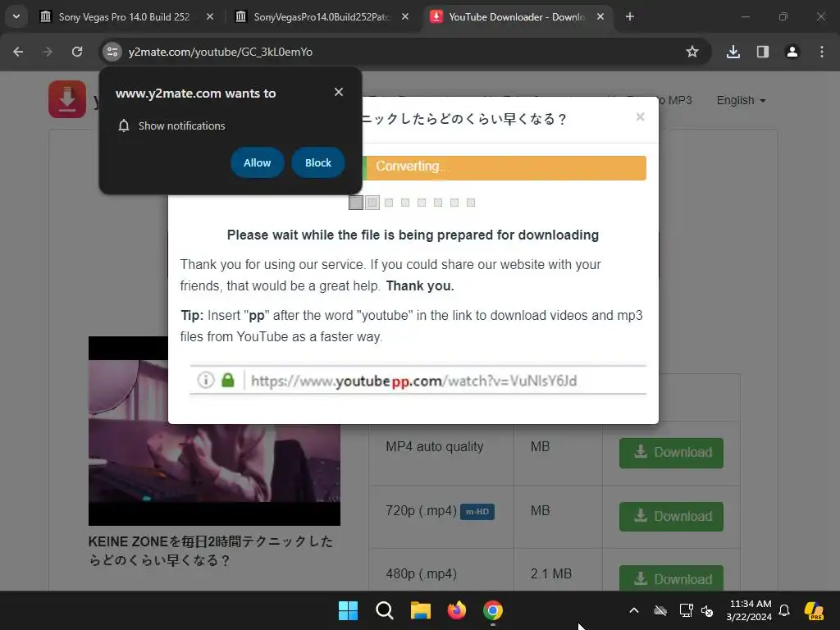840x630 pixels.
Task: Click the 2.1 MB size cell
Action: click(550, 573)
